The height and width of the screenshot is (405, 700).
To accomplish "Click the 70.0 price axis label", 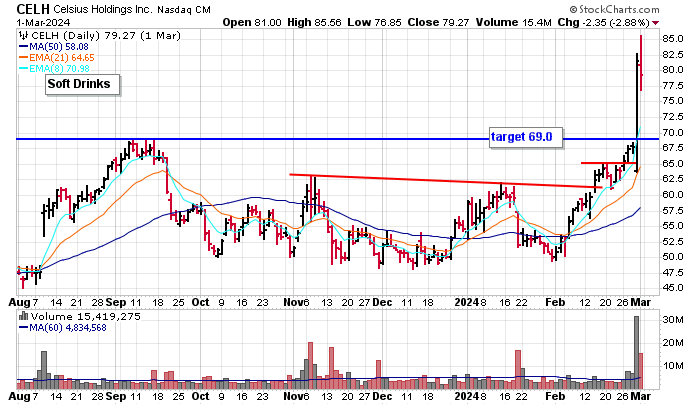I will (673, 133).
